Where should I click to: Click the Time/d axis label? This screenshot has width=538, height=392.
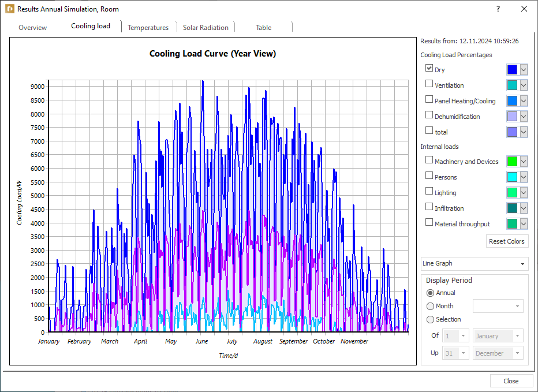coord(229,356)
